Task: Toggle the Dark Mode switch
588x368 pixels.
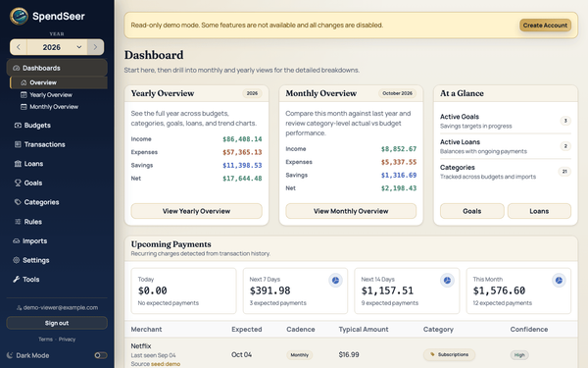Action: [101, 355]
